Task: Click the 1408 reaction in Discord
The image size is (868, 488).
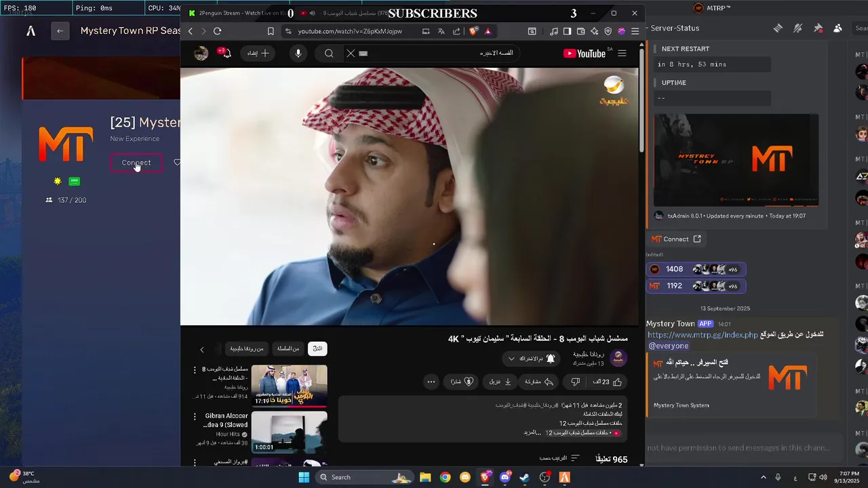Action: [696, 269]
